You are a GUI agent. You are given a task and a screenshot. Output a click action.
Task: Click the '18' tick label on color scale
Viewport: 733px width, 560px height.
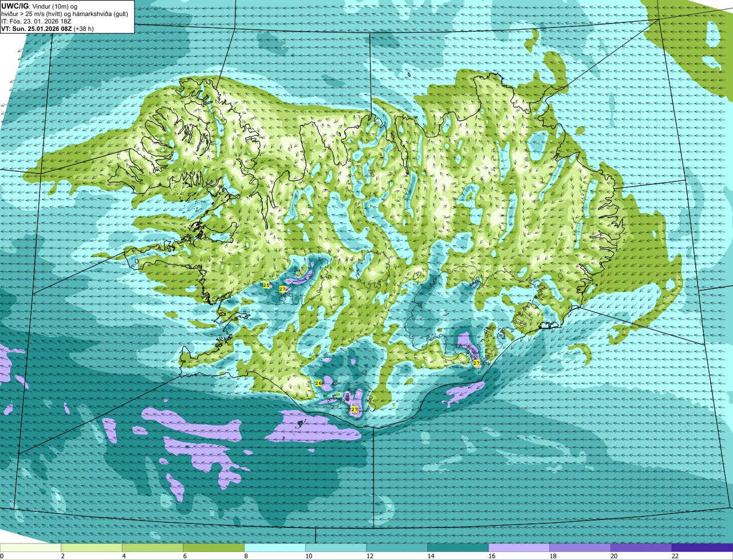(x=553, y=556)
